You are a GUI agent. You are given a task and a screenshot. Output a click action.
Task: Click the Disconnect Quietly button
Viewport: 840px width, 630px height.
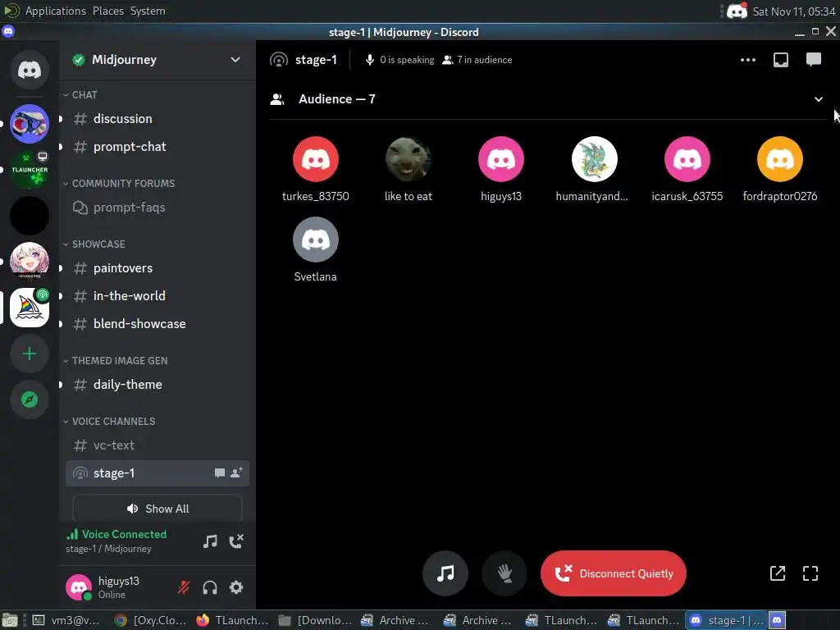pyautogui.click(x=614, y=573)
